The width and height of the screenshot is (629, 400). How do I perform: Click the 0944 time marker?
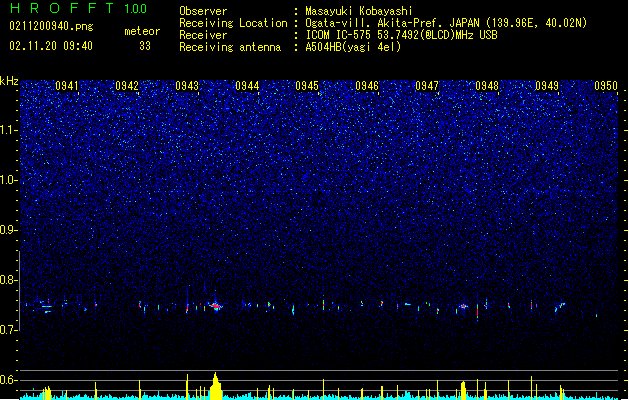247,86
